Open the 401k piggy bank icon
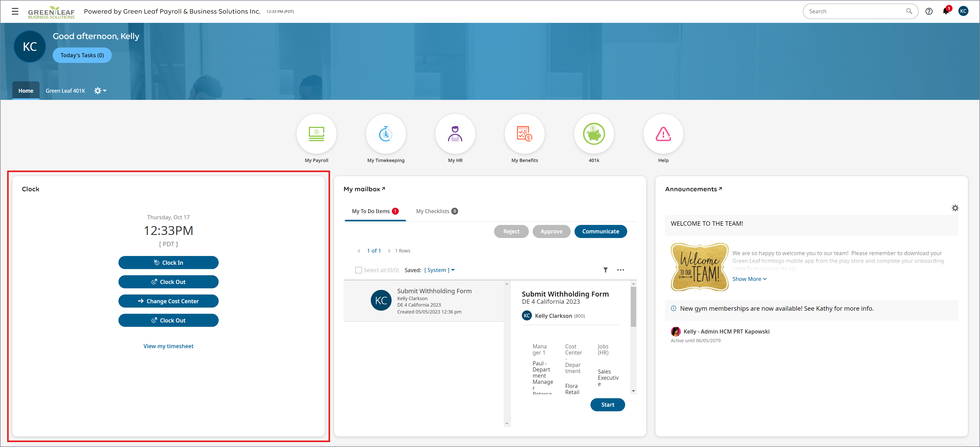Image resolution: width=980 pixels, height=447 pixels. click(594, 134)
